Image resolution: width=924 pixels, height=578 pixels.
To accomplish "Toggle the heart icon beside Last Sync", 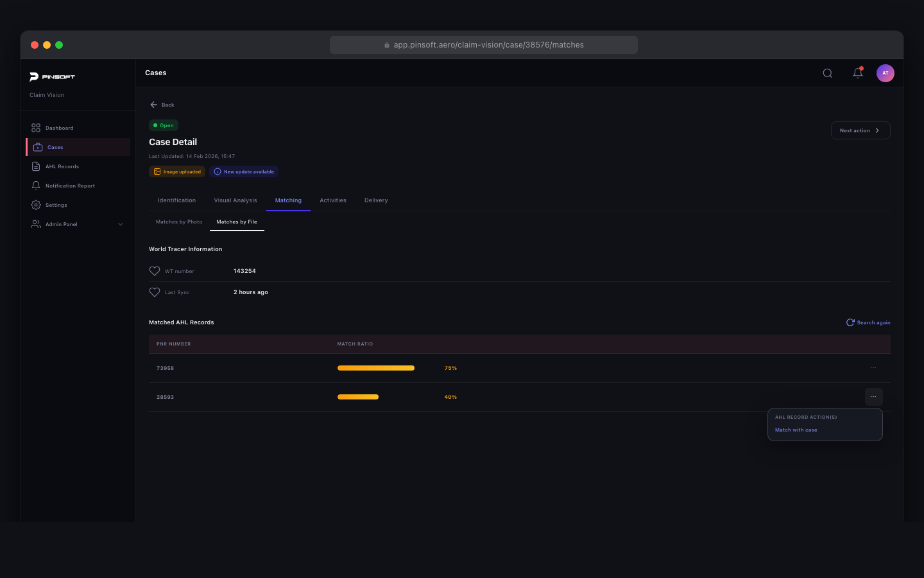I will click(x=154, y=292).
